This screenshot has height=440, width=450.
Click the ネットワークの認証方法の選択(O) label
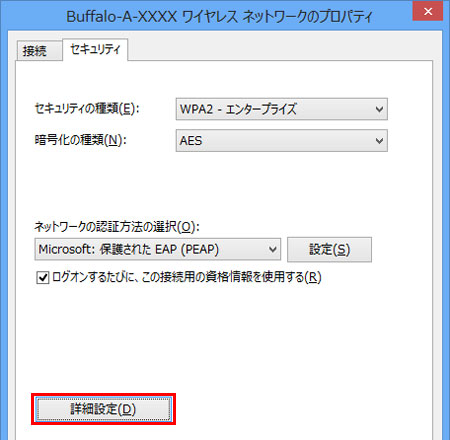[117, 227]
